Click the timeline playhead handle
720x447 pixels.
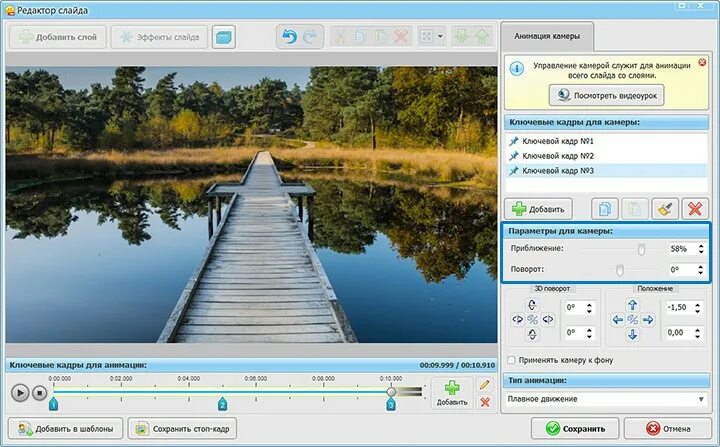pyautogui.click(x=391, y=391)
